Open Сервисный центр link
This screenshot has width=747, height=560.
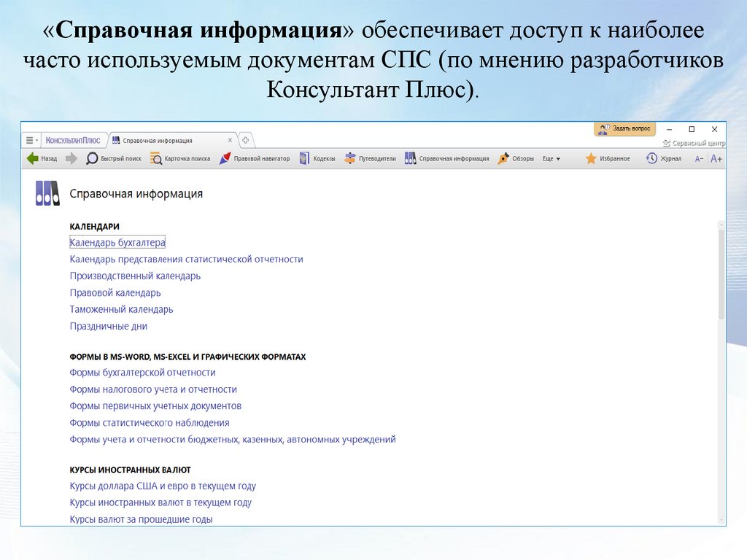coord(694,143)
